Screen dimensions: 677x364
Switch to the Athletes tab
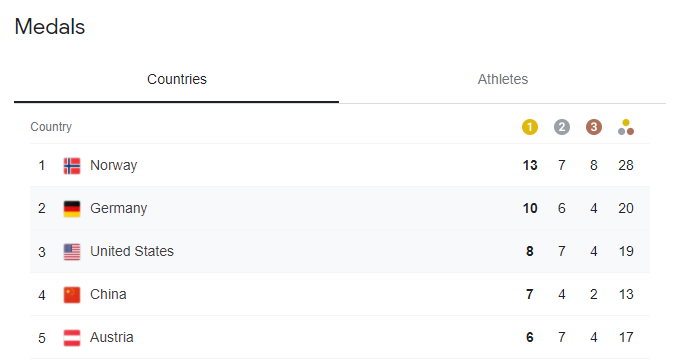(x=503, y=79)
